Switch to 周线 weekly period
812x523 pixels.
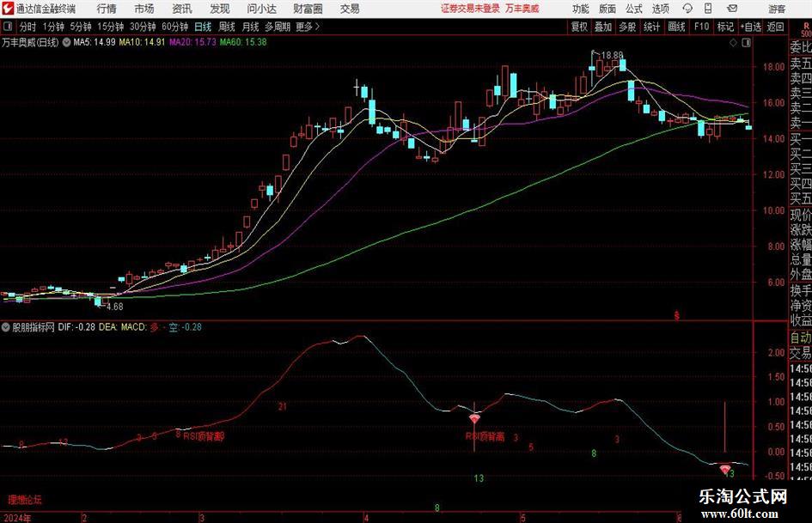[x=227, y=27]
